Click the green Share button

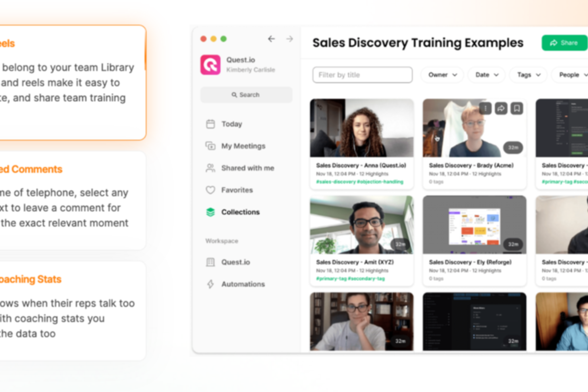click(x=564, y=43)
